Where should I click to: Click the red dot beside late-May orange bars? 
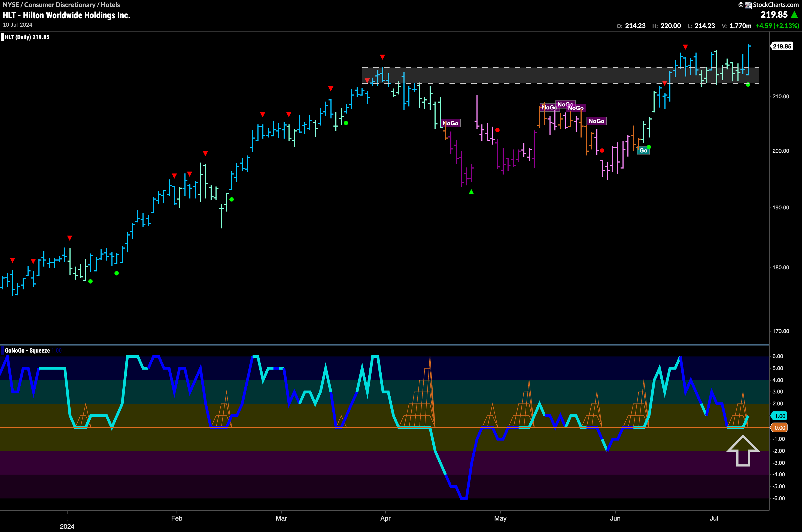click(602, 150)
